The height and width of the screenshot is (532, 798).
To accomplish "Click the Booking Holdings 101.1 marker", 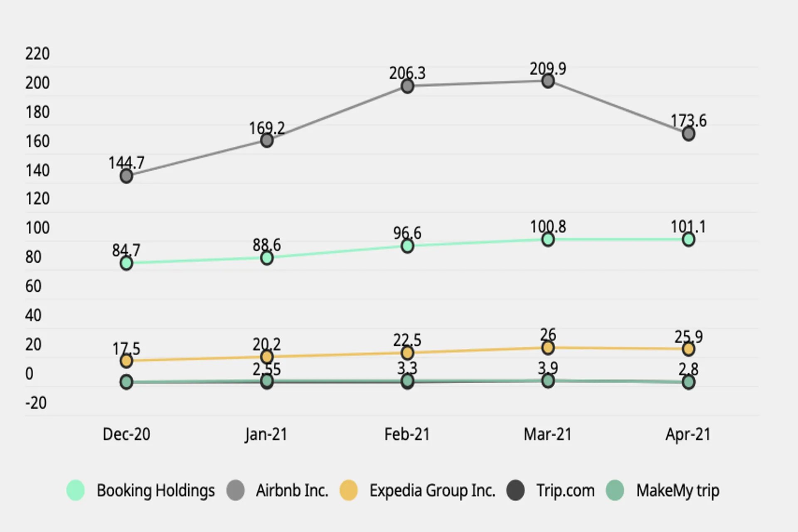I will click(x=688, y=239).
